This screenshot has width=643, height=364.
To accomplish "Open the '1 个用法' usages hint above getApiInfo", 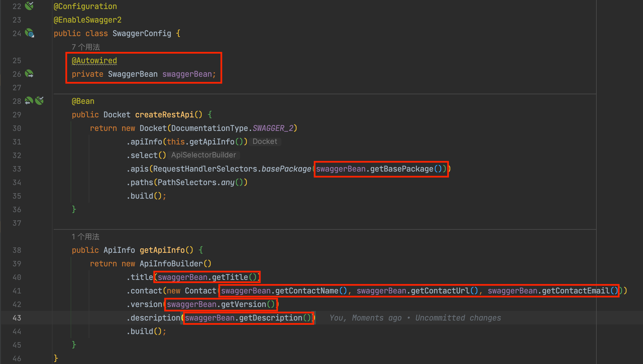I will coord(85,237).
